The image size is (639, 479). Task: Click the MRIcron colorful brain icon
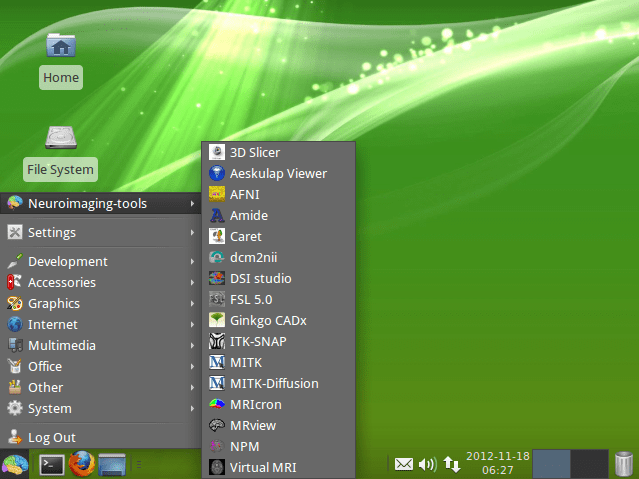pos(217,404)
